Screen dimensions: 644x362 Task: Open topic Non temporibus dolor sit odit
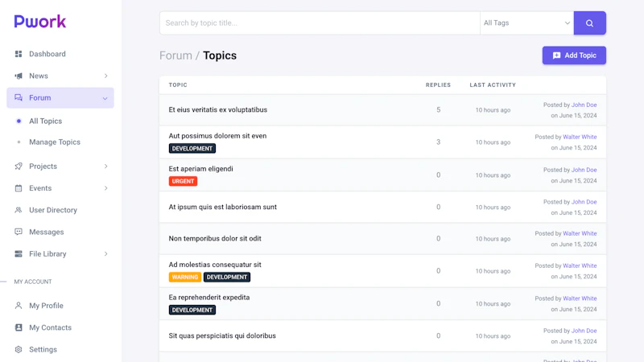point(215,238)
